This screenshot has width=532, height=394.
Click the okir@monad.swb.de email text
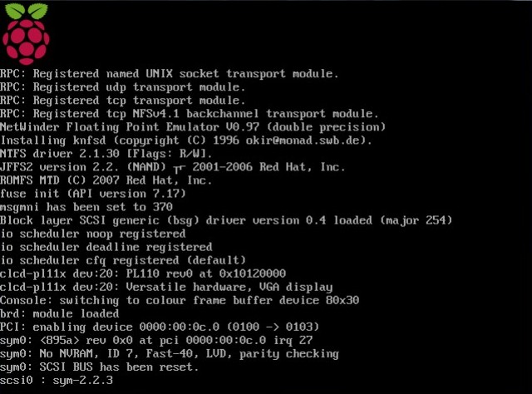[x=306, y=140]
